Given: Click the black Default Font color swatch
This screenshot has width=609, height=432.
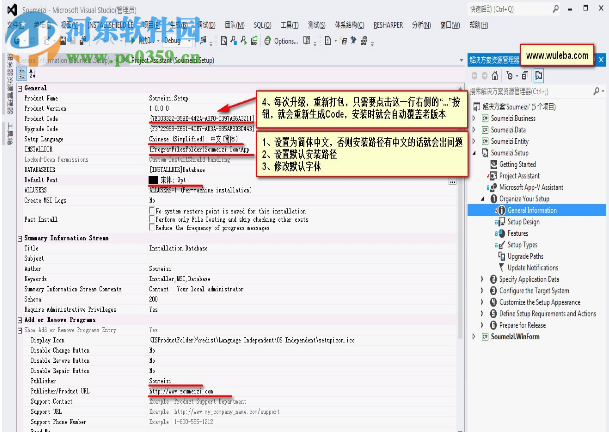Looking at the screenshot, I should 153,180.
